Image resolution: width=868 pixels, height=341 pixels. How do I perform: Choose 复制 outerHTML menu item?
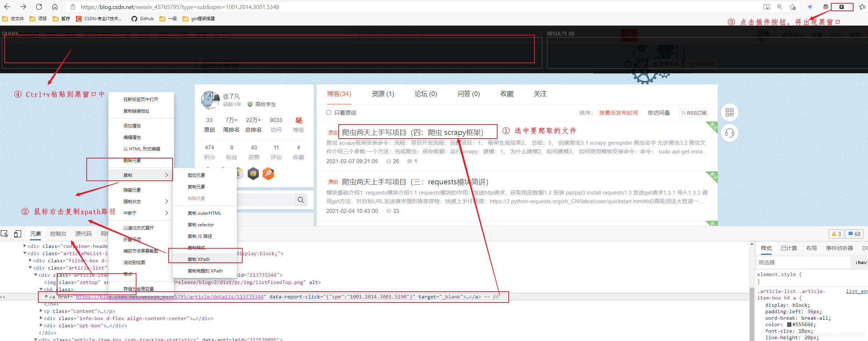[205, 213]
